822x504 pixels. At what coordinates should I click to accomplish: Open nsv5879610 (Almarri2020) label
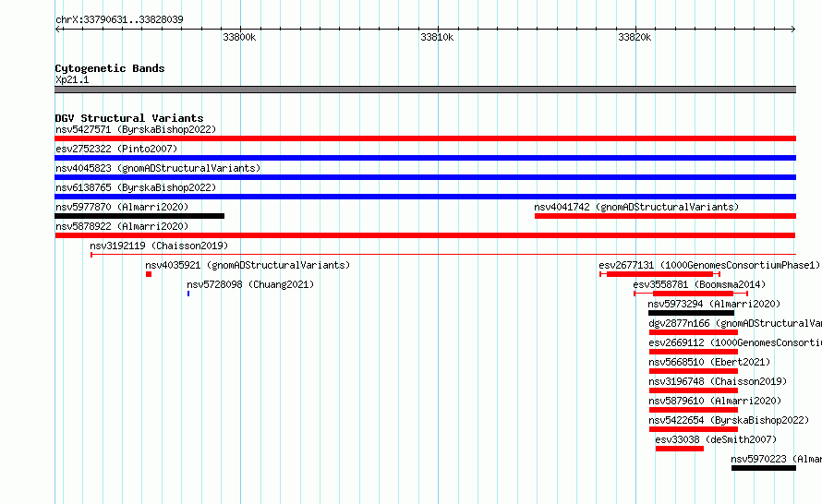pyautogui.click(x=715, y=401)
